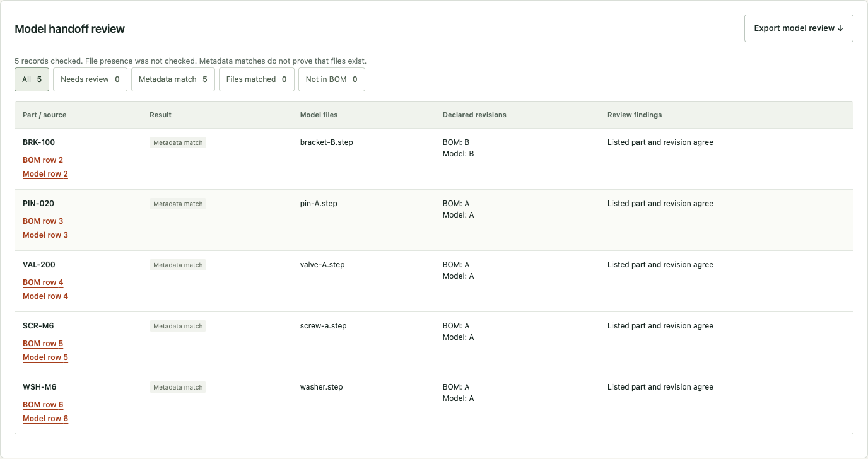The image size is (868, 459).
Task: Click the Part / source column header
Action: pos(45,115)
